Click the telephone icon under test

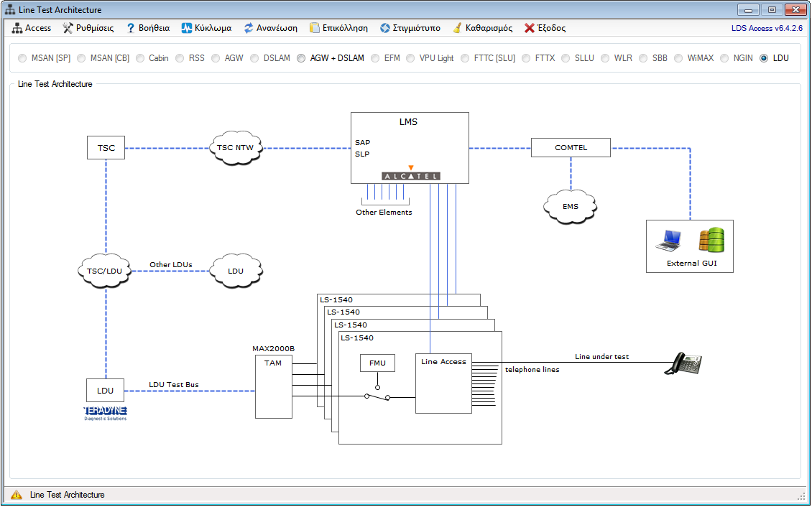point(683,363)
